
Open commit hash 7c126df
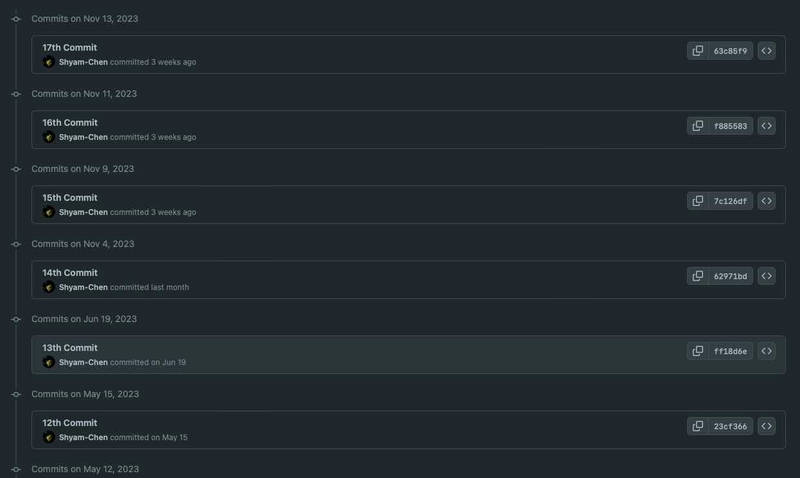[x=730, y=201]
